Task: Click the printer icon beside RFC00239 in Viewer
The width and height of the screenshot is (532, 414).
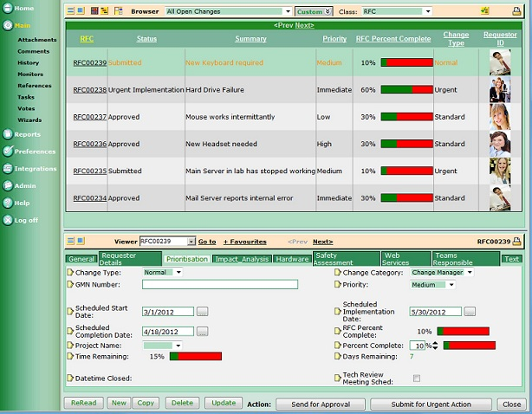Action: click(516, 242)
